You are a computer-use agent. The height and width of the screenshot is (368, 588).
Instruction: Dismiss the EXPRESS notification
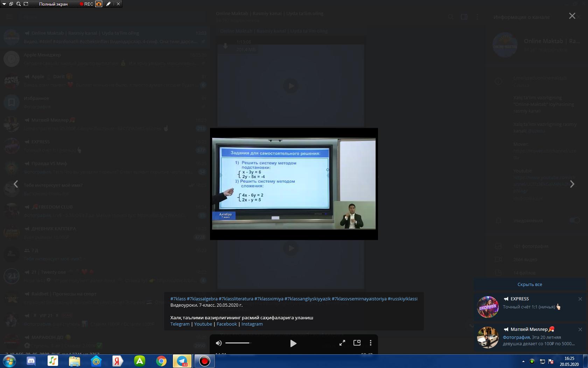(580, 299)
